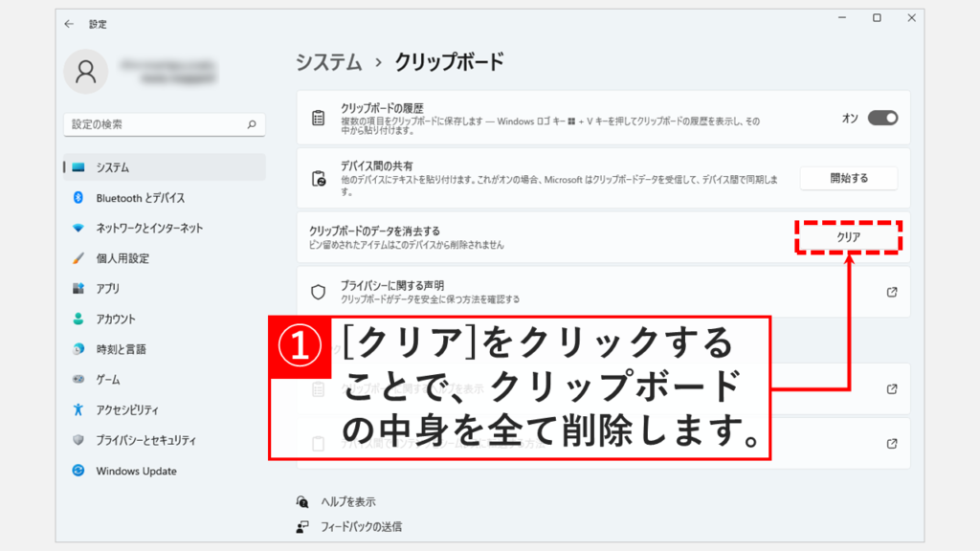Open アプリ settings page

[108, 289]
